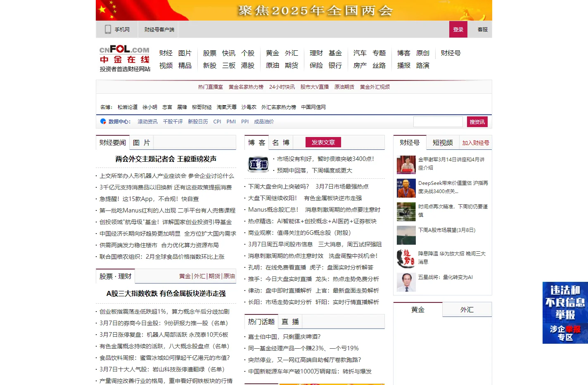Switch to the 直播 tab beside 热门话题
This screenshot has width=588, height=385.
290,321
